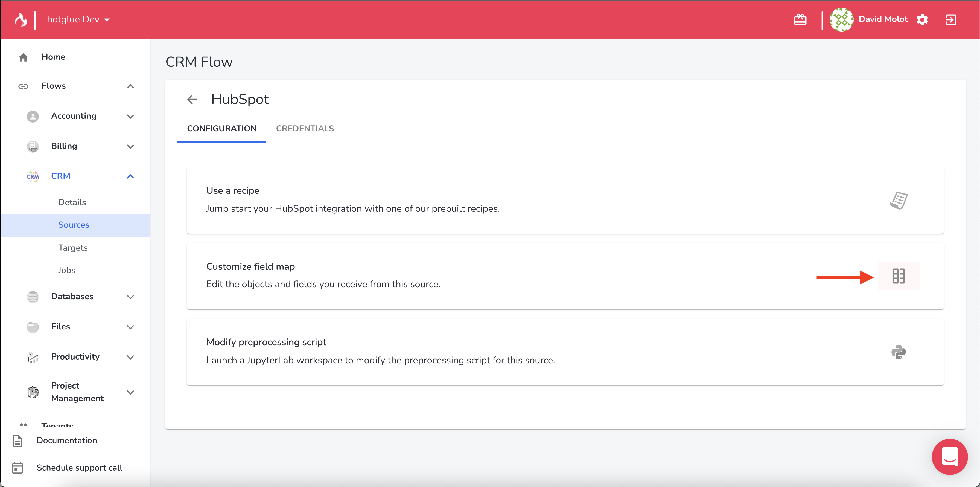Click the Home house icon

tap(23, 57)
